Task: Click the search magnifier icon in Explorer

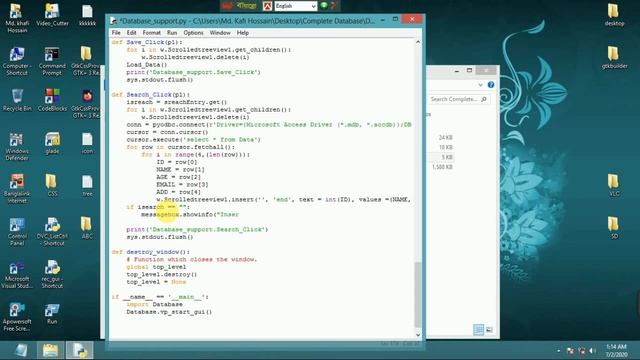Action: (x=484, y=99)
